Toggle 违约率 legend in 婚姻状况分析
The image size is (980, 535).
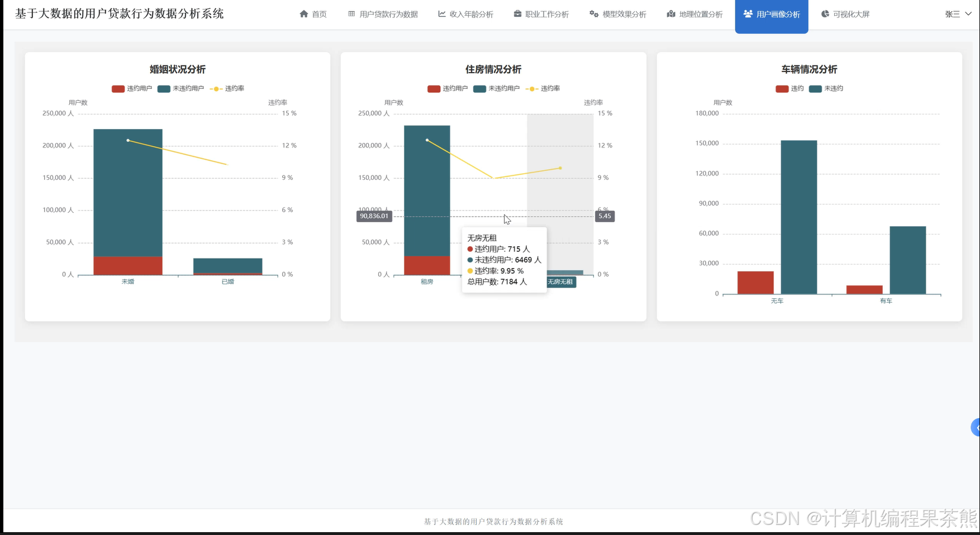(227, 88)
